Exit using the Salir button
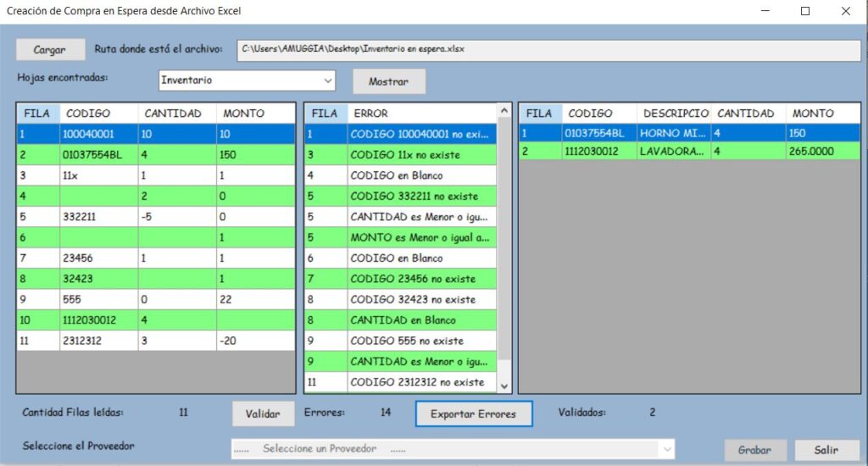The height and width of the screenshot is (466, 868). pos(826,450)
